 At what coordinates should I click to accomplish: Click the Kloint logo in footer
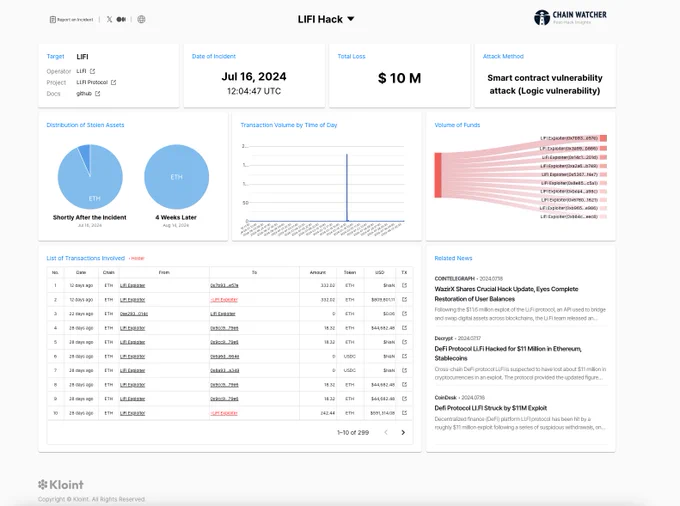coord(61,484)
